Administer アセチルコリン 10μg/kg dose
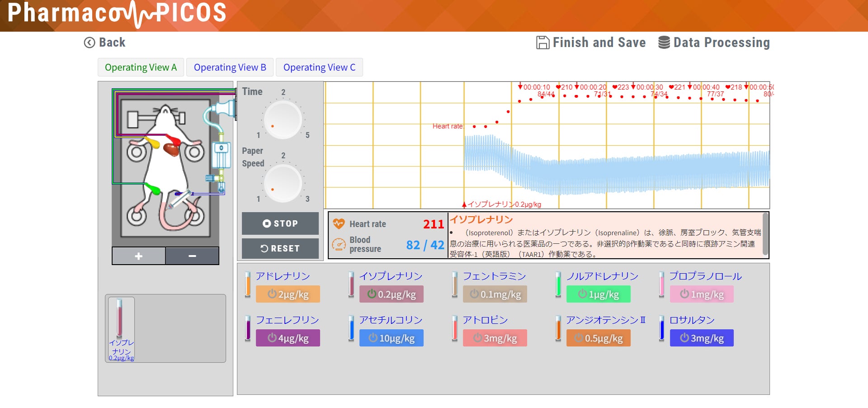 392,338
